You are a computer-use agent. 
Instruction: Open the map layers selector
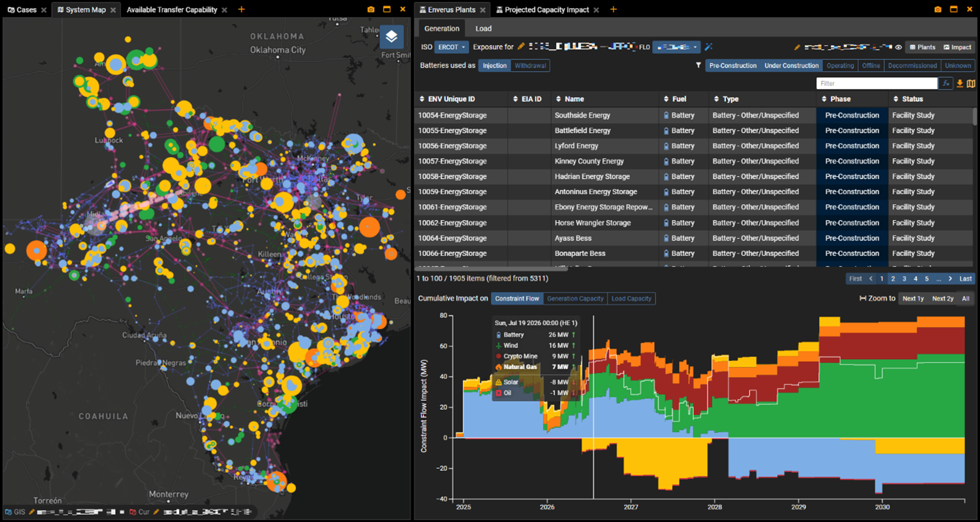(391, 37)
